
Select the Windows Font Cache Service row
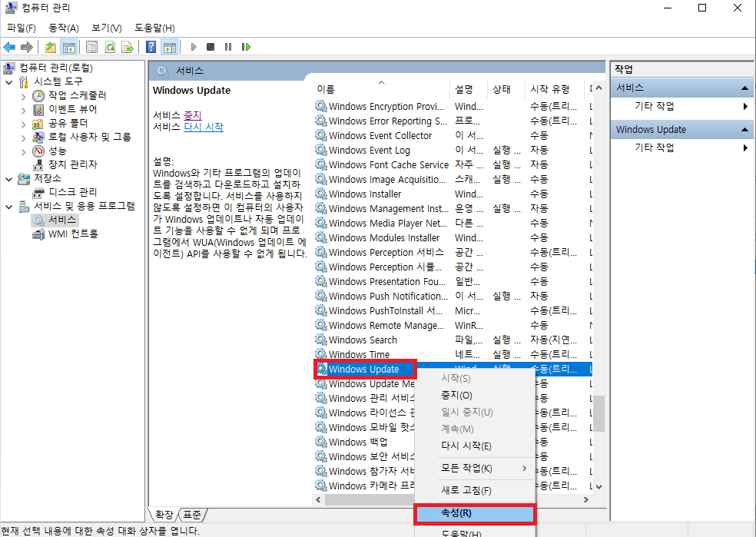coord(453,165)
